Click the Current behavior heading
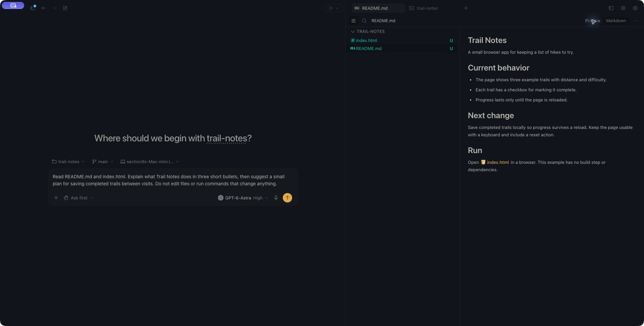This screenshot has height=326, width=644. point(498,68)
